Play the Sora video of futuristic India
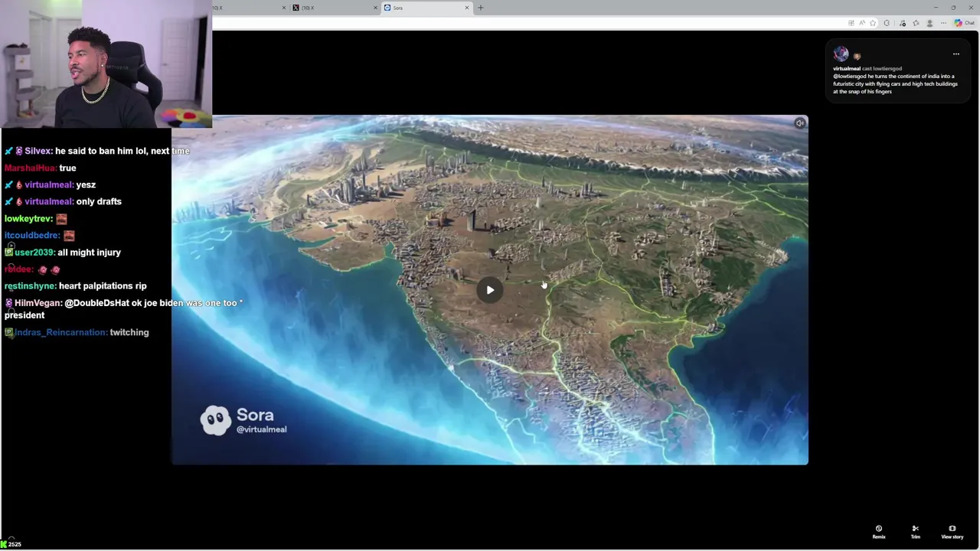 [490, 290]
